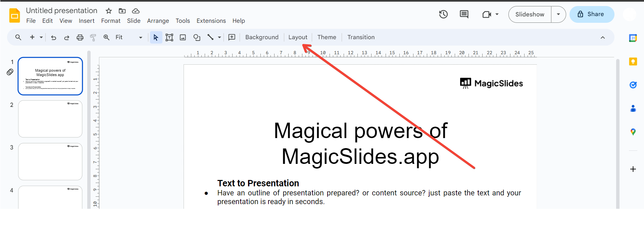Star the Untitled presentation
This screenshot has width=644, height=249.
[109, 11]
